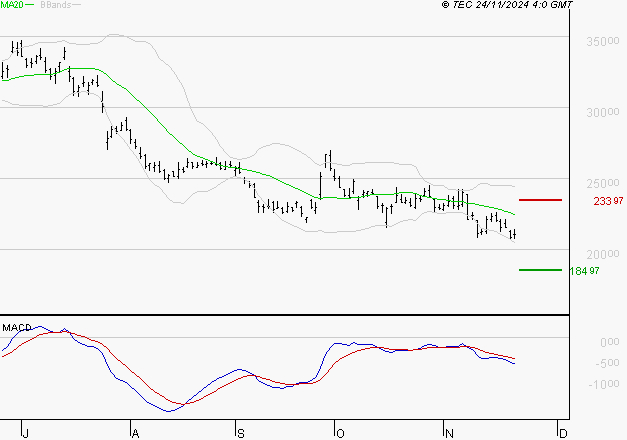Image resolution: width=627 pixels, height=440 pixels.
Task: Click the 250.00 price axis label
Action: click(x=603, y=184)
